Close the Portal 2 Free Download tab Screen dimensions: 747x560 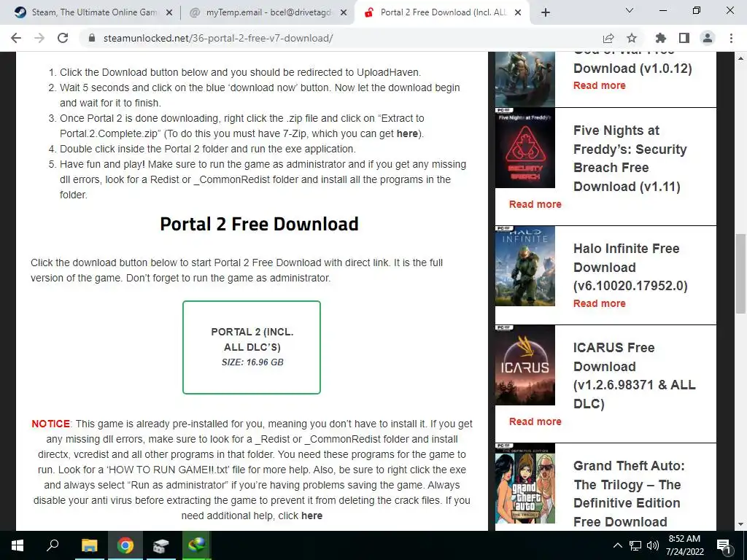pyautogui.click(x=519, y=13)
